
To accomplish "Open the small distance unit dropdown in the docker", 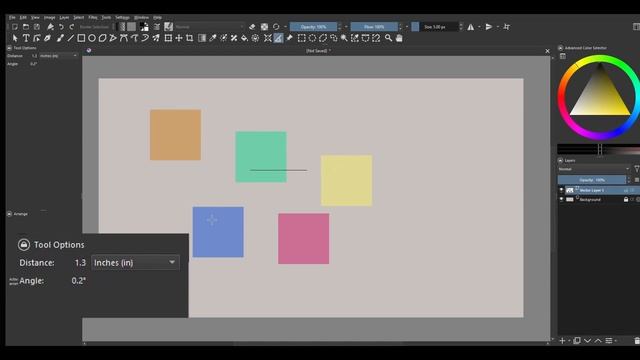I will tap(58, 56).
